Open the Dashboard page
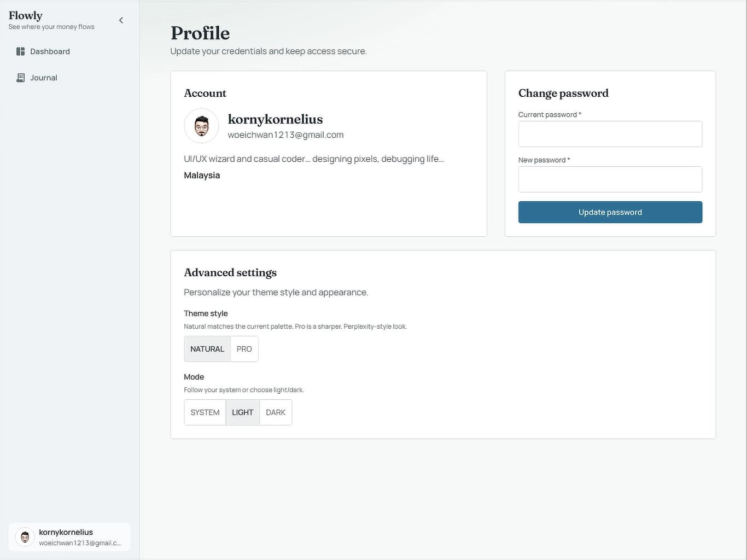The image size is (747, 560). pyautogui.click(x=50, y=51)
